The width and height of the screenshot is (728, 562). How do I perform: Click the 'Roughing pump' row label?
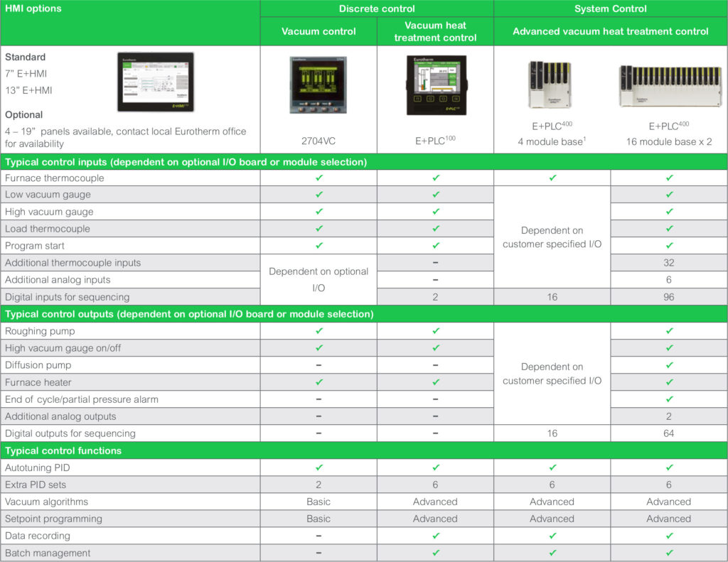pos(40,331)
